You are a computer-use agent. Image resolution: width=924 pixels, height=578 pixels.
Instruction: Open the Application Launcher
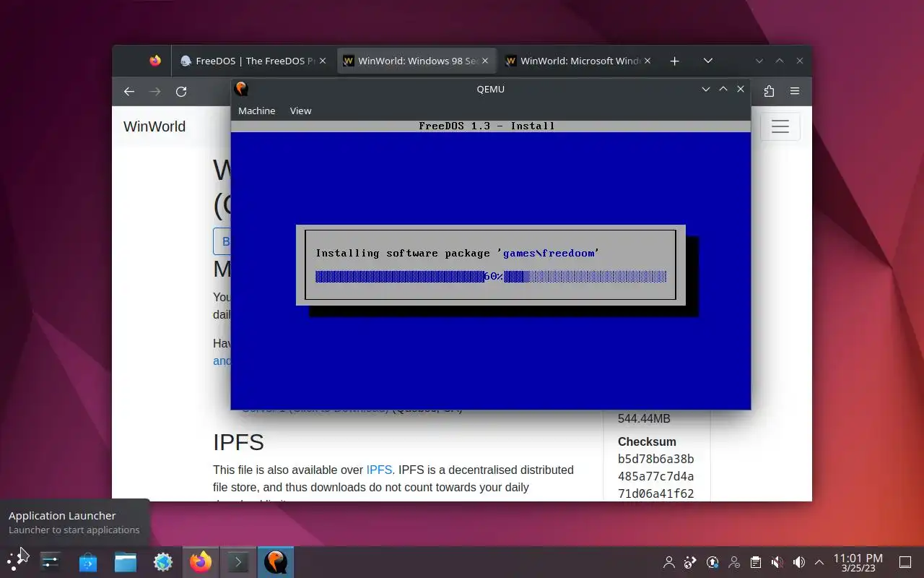[16, 561]
